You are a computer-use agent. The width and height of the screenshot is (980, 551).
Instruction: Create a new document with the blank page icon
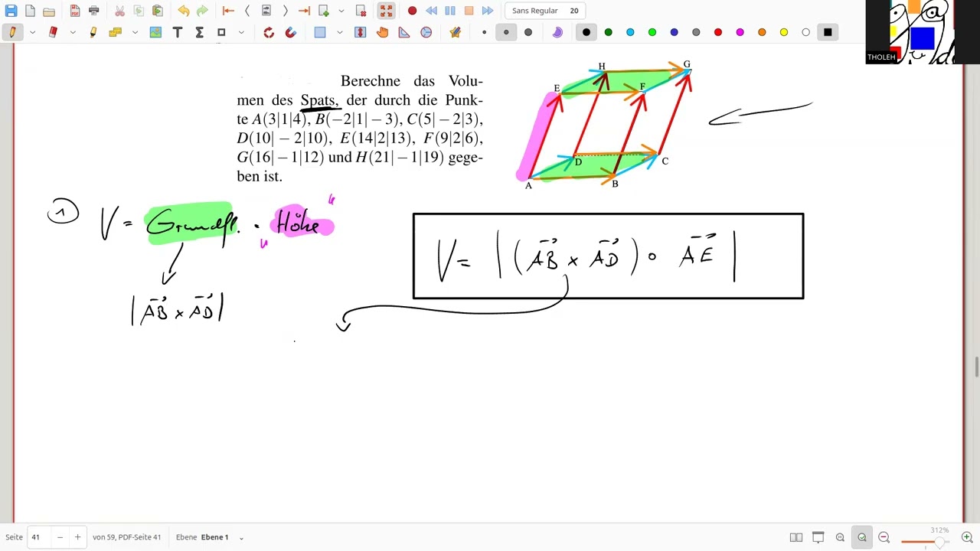pos(30,11)
